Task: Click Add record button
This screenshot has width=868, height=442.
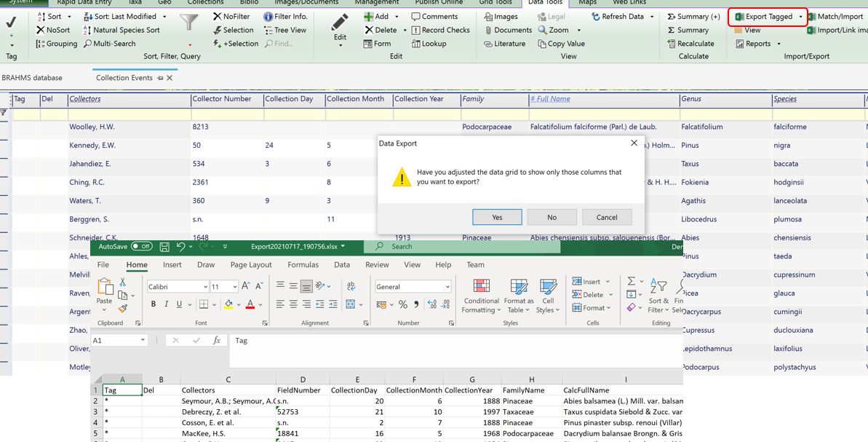Action: 376,17
